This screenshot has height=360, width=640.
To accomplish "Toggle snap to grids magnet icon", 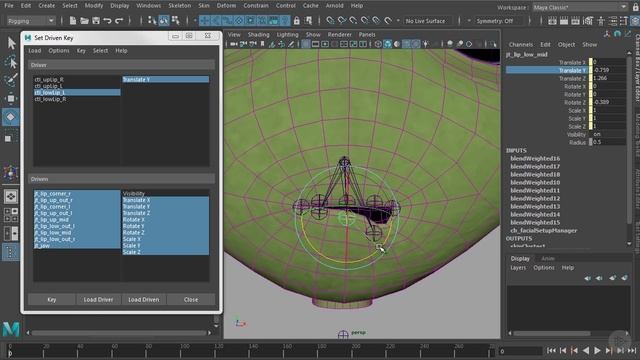I will (330, 20).
